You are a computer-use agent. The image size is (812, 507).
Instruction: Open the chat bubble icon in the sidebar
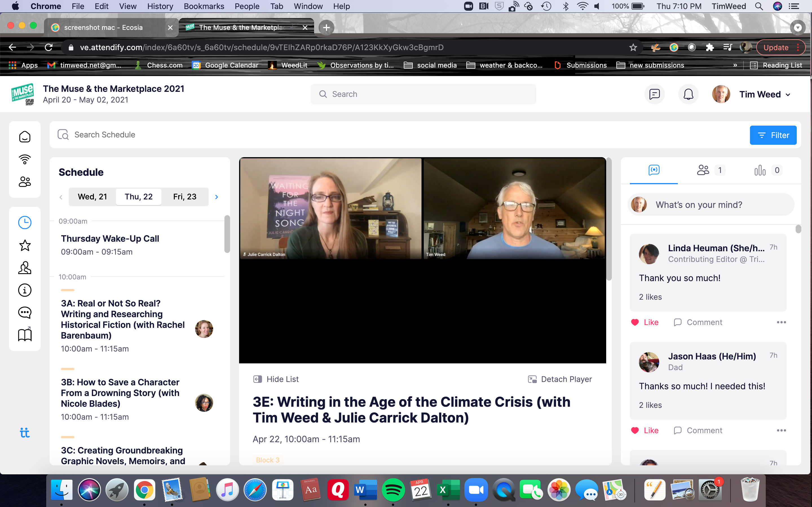click(x=25, y=313)
